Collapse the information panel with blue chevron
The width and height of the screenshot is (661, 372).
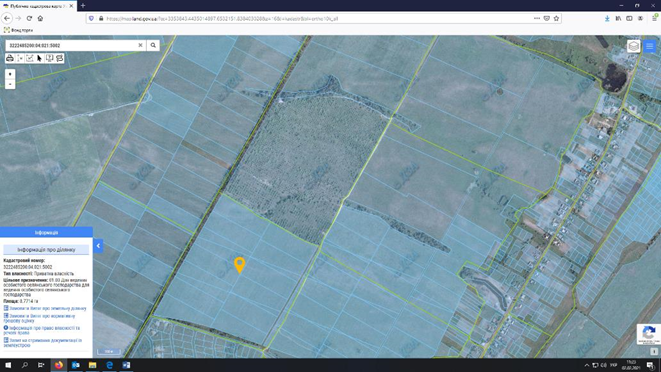coord(98,245)
